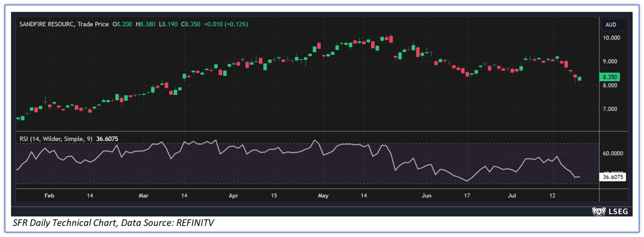Click the Jun marker on time axis
Screen dimensions: 644x237
click(426, 196)
